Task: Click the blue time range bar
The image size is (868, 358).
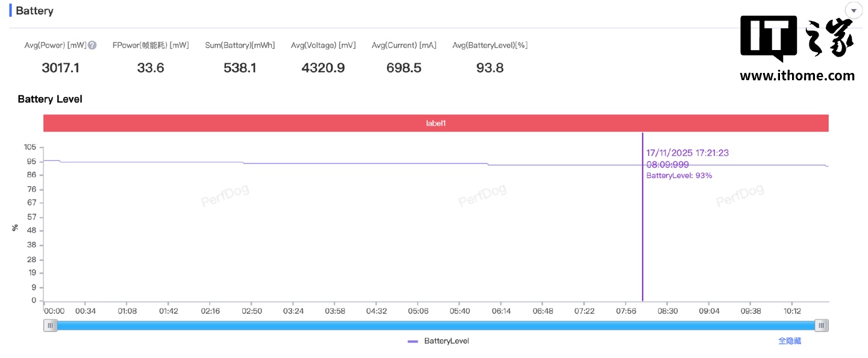Action: (x=435, y=325)
